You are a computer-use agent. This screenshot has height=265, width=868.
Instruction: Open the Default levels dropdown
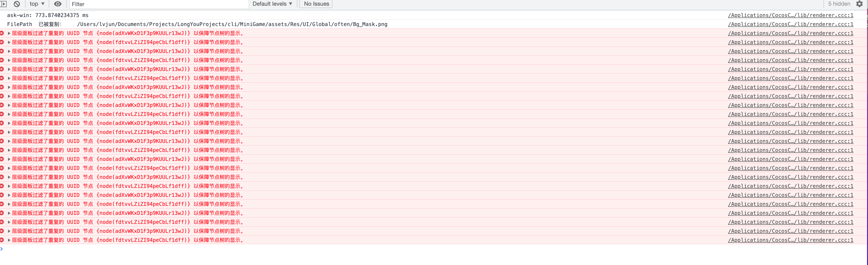click(x=272, y=4)
